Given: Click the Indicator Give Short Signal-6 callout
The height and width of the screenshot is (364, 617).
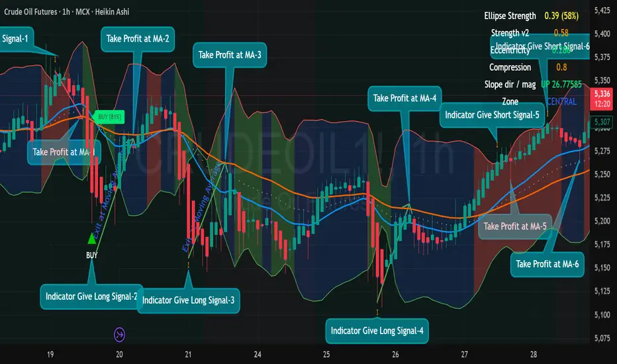Looking at the screenshot, I should [540, 46].
